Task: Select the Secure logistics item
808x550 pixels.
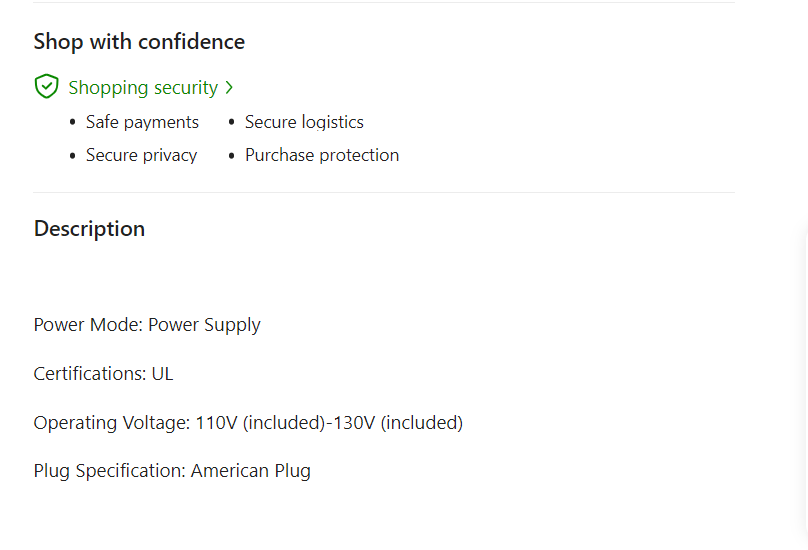Action: tap(304, 122)
